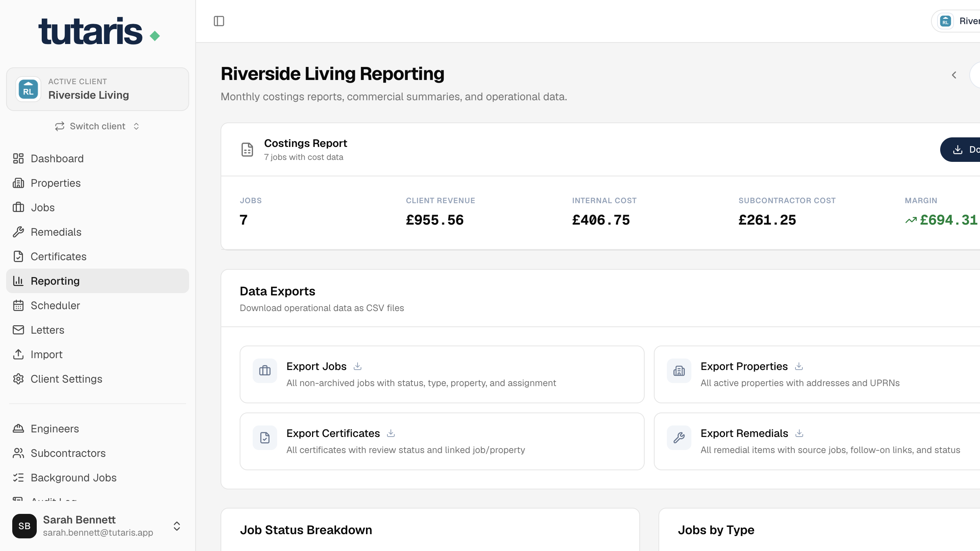Click the SB user avatar
The image size is (980, 551).
pos(24,526)
